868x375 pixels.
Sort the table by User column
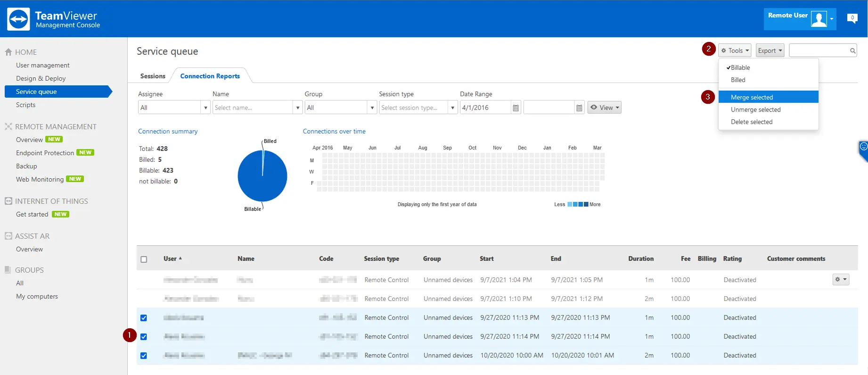pos(172,258)
